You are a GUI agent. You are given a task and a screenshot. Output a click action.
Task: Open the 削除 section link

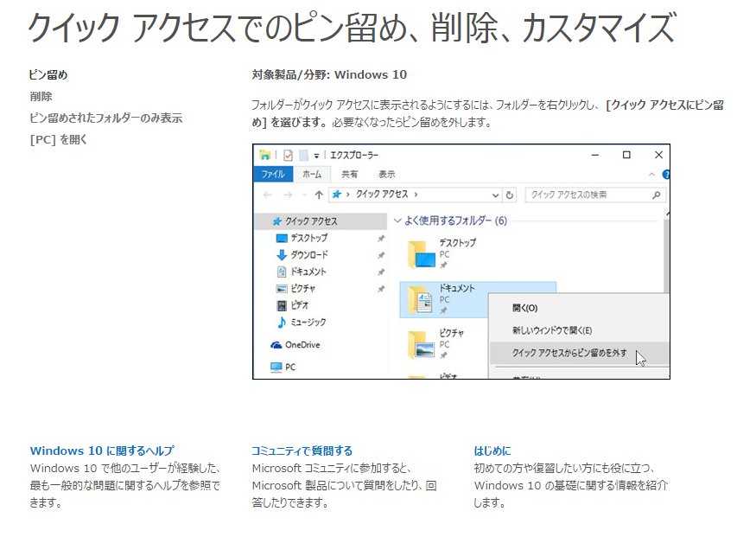(41, 97)
